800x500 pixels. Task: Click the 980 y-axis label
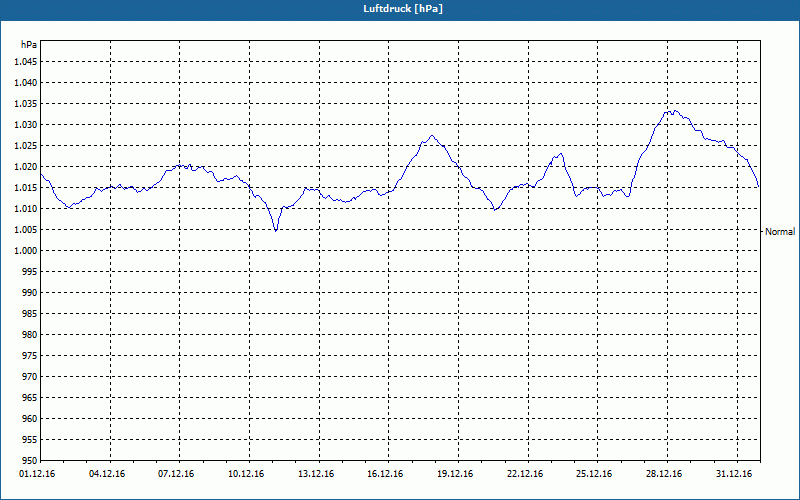[x=30, y=335]
